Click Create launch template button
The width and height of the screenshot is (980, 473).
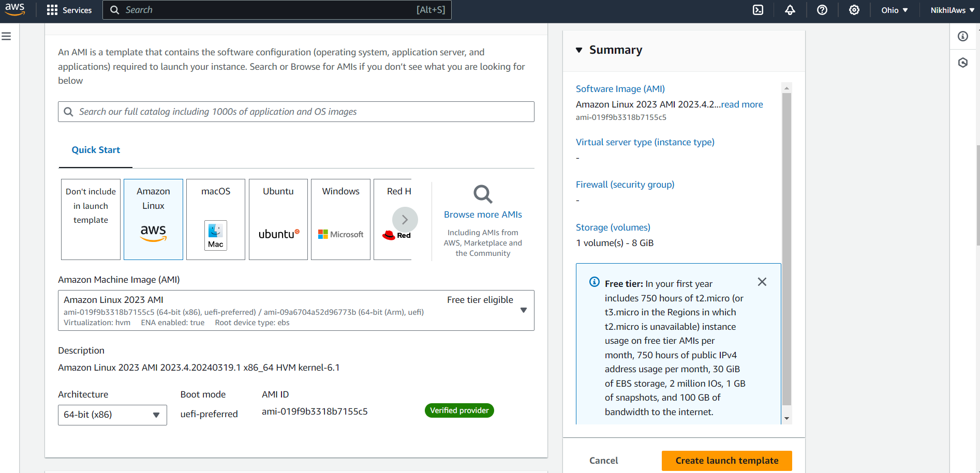click(727, 461)
